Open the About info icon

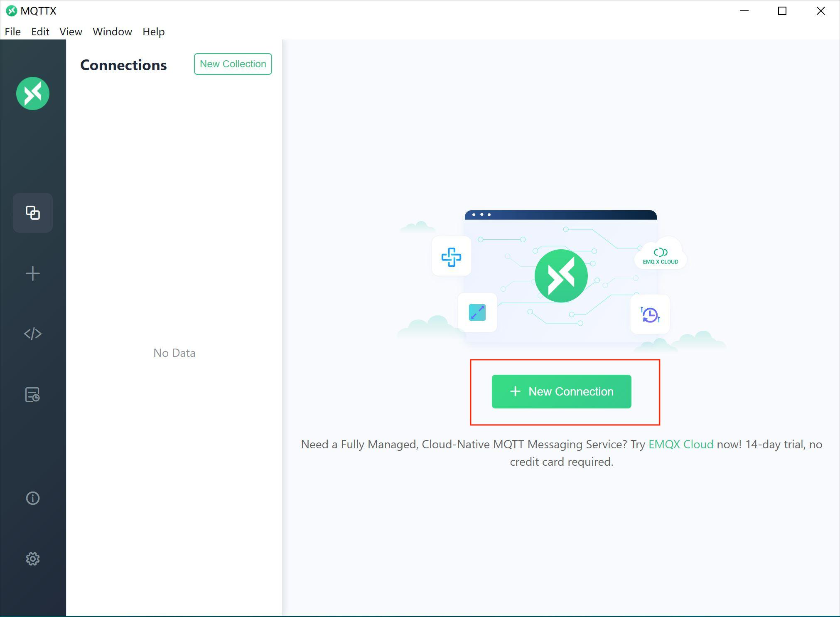pyautogui.click(x=33, y=498)
